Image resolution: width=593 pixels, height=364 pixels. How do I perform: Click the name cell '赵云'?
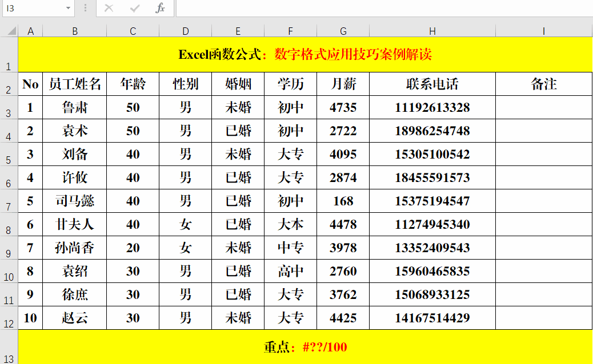click(x=75, y=318)
